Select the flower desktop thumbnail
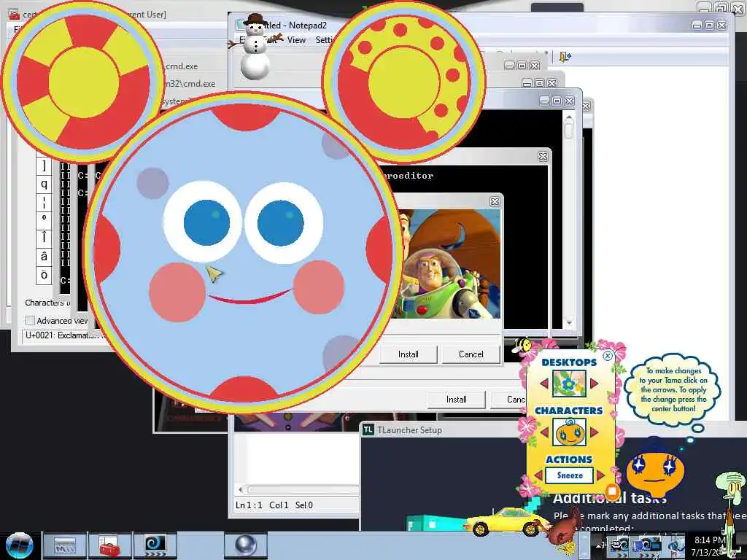 click(x=569, y=384)
